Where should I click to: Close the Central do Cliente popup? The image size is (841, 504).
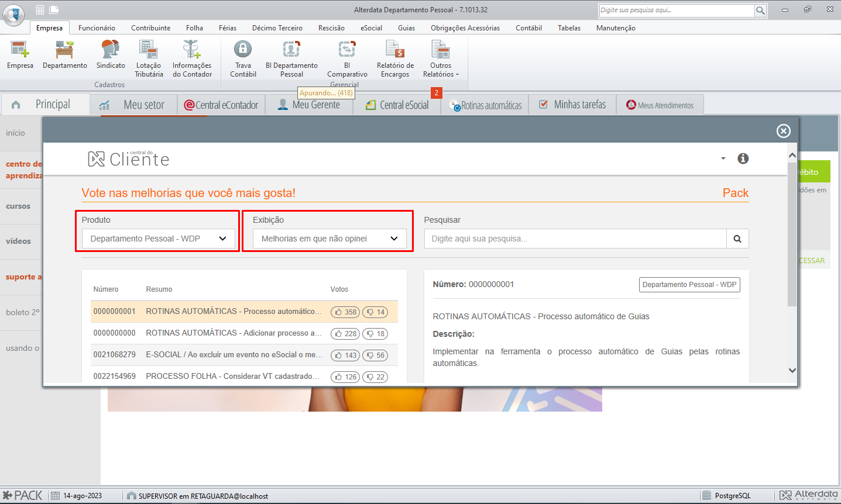point(783,131)
